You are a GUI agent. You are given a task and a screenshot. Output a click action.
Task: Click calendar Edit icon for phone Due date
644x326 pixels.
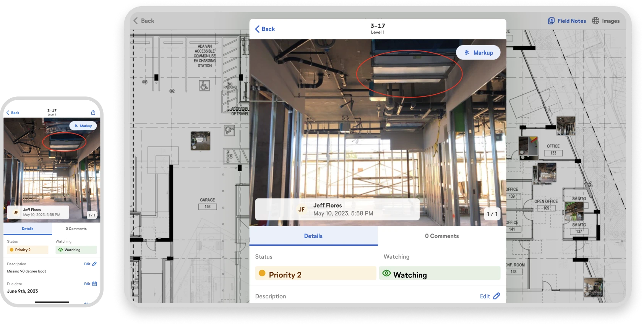(94, 284)
